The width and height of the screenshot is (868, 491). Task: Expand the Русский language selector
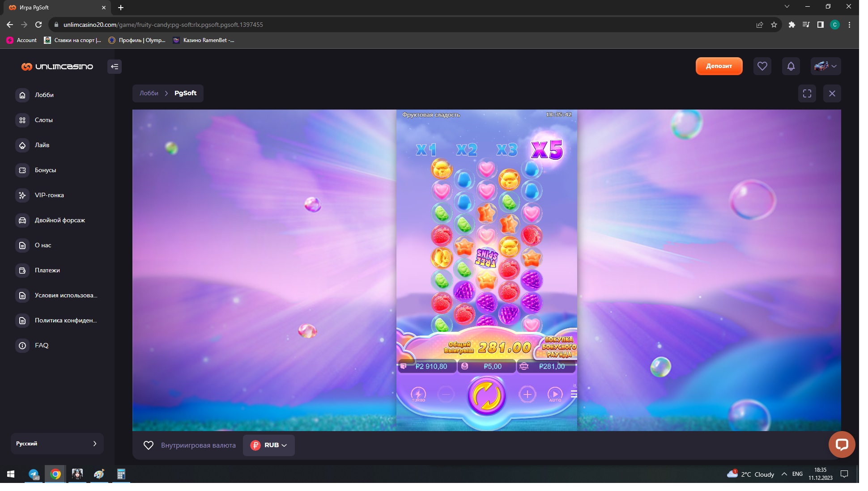click(57, 444)
